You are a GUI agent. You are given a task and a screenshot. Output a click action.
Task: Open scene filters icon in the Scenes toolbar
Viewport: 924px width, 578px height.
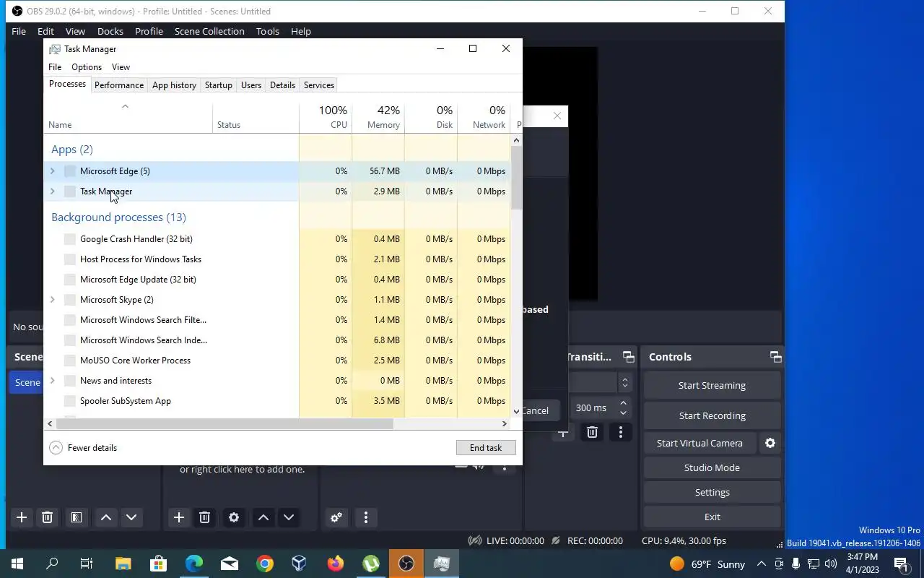click(76, 517)
